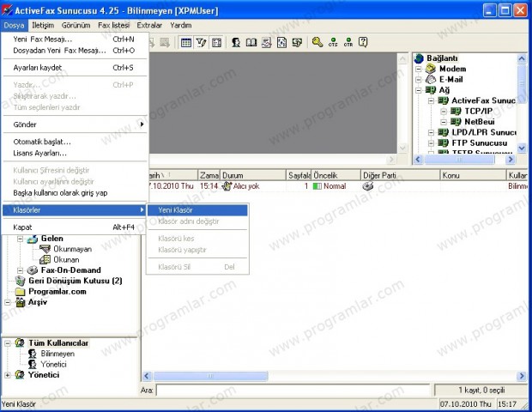Collapse the TCP/IP tree node
The height and width of the screenshot is (412, 532).
coord(444,111)
